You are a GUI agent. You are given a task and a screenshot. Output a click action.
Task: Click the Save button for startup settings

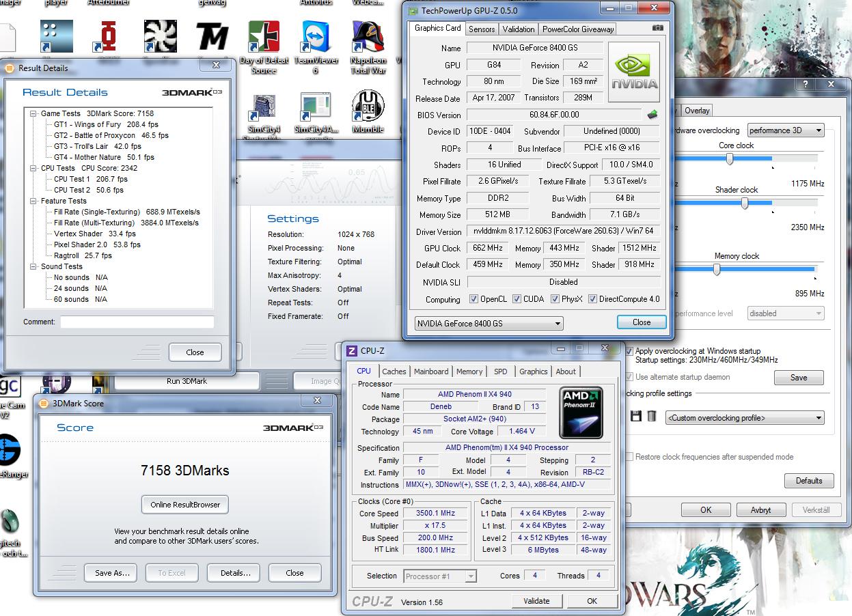pyautogui.click(x=799, y=378)
